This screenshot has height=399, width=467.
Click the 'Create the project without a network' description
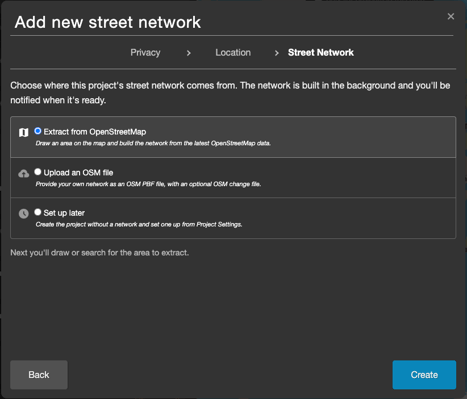tap(139, 224)
